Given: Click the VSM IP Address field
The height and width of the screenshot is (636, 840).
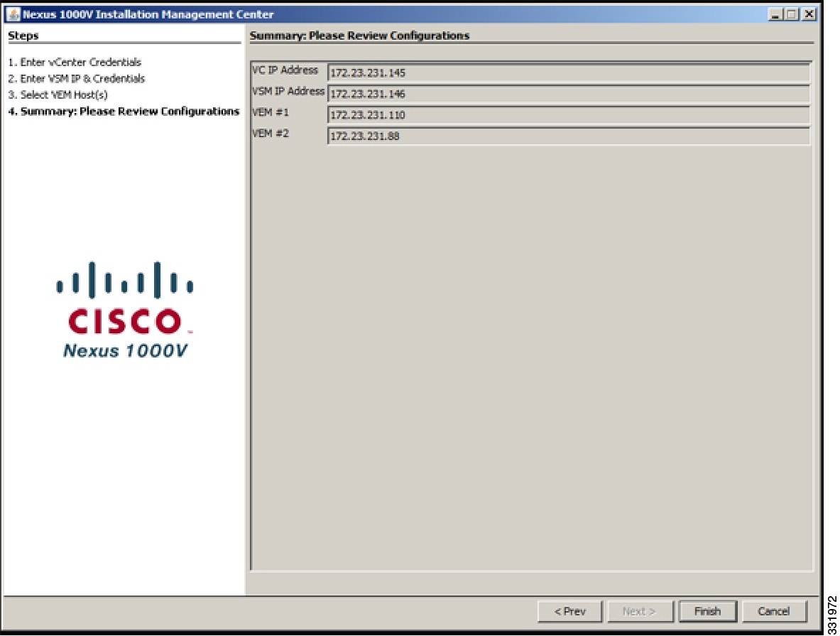Looking at the screenshot, I should 568,94.
